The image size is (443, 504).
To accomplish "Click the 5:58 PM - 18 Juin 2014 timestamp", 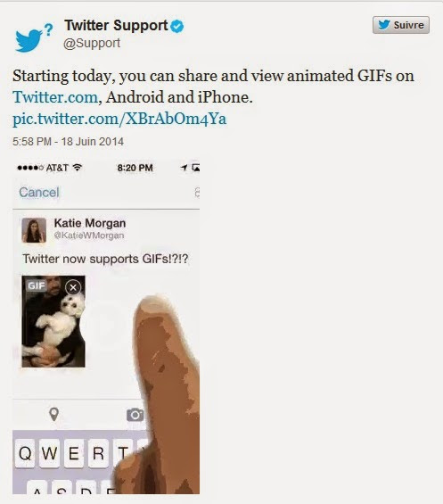I will (68, 142).
